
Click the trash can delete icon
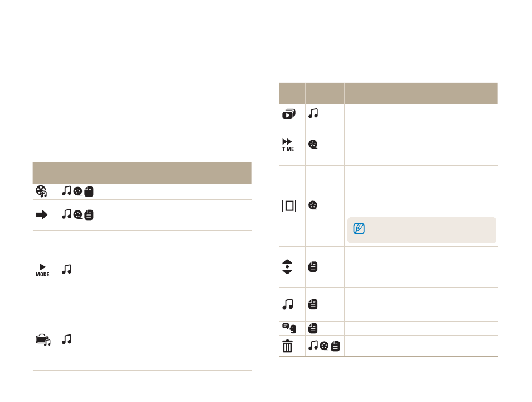click(x=287, y=346)
